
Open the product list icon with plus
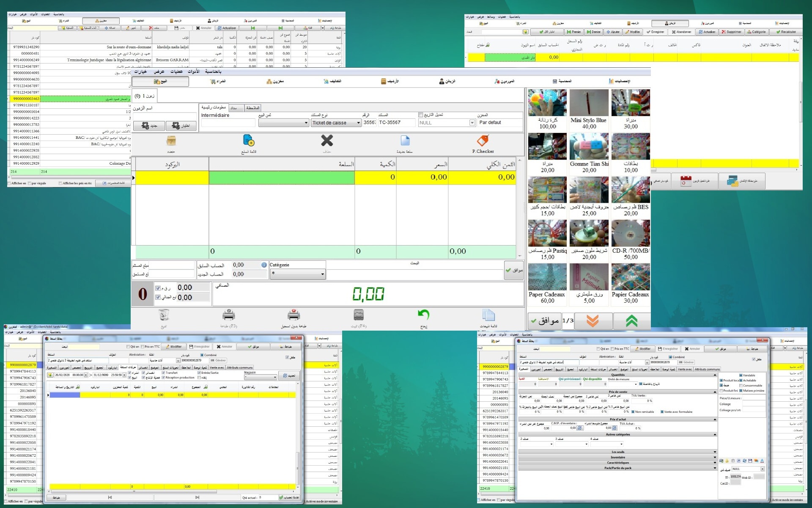249,141
